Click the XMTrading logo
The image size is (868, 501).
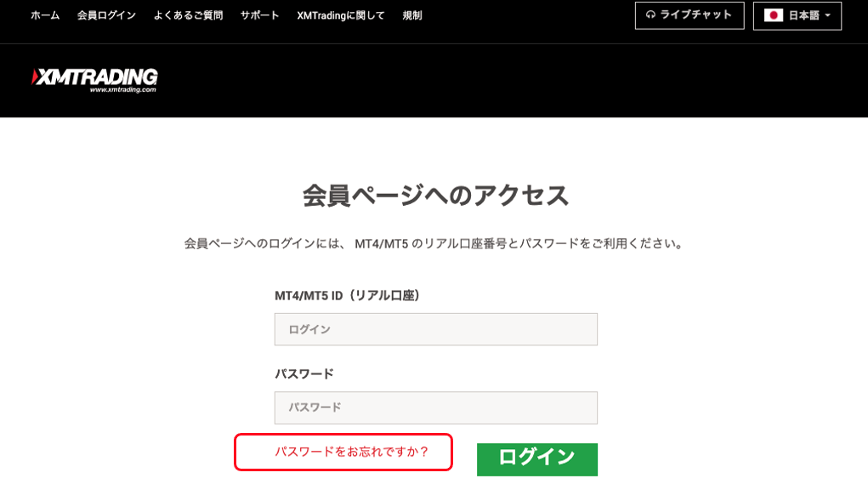point(94,80)
